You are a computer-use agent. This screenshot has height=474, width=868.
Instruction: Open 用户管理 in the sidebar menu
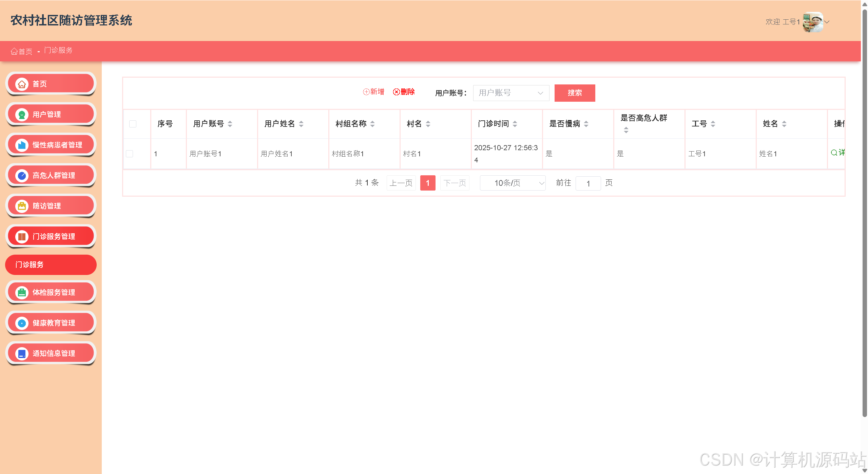tap(51, 115)
